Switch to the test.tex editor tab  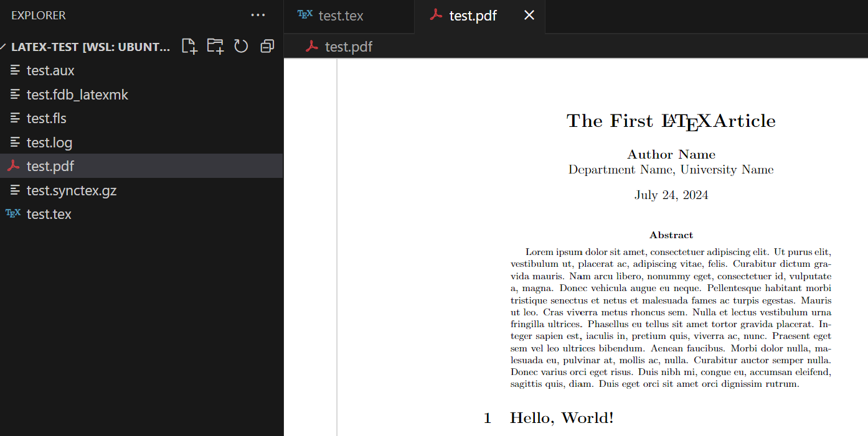coord(349,16)
